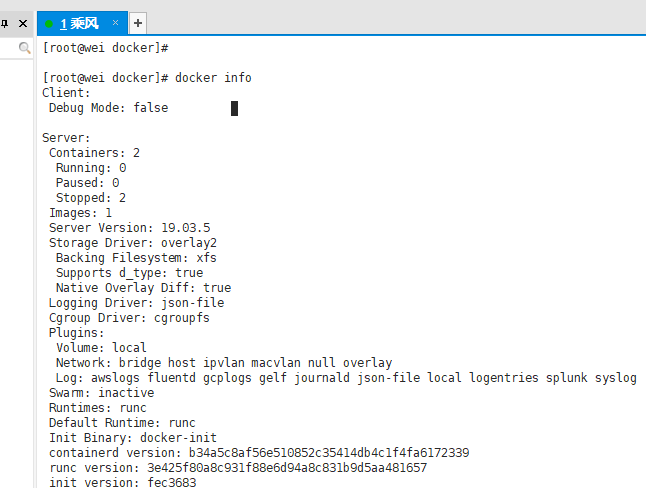646x488 pixels.
Task: Click 'Init Binary: docker-init' line
Action: coord(133,438)
